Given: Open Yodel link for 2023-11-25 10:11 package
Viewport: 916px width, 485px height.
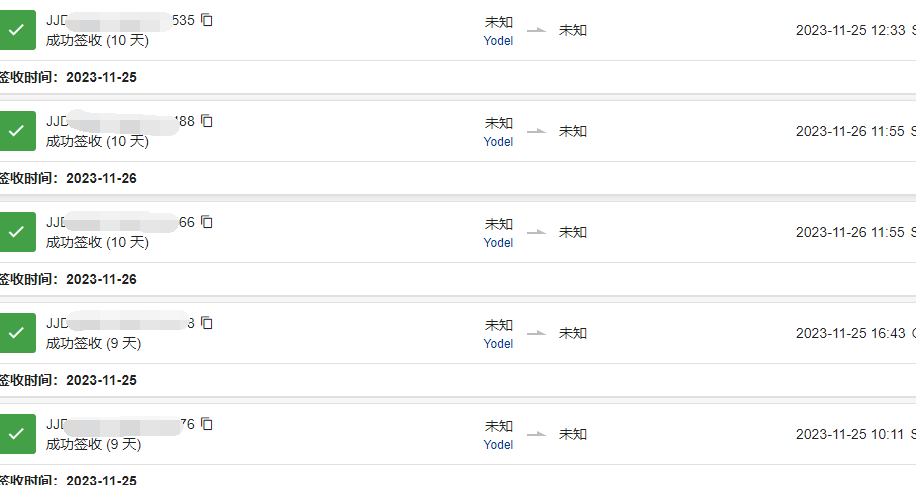Looking at the screenshot, I should pos(498,445).
